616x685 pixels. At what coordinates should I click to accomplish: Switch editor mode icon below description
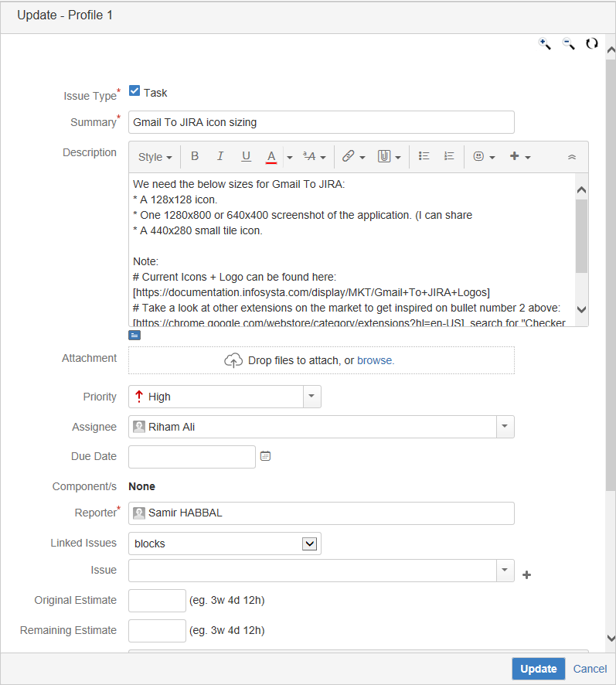[x=134, y=335]
